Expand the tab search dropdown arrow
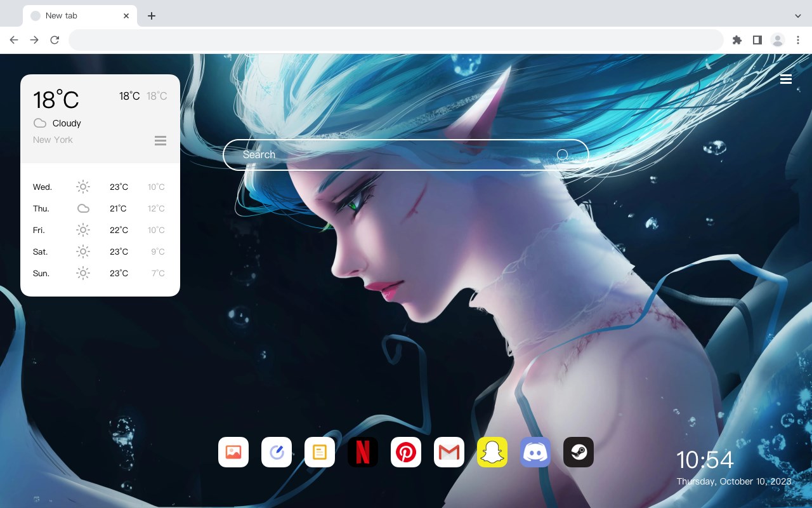The image size is (812, 508). point(798,16)
